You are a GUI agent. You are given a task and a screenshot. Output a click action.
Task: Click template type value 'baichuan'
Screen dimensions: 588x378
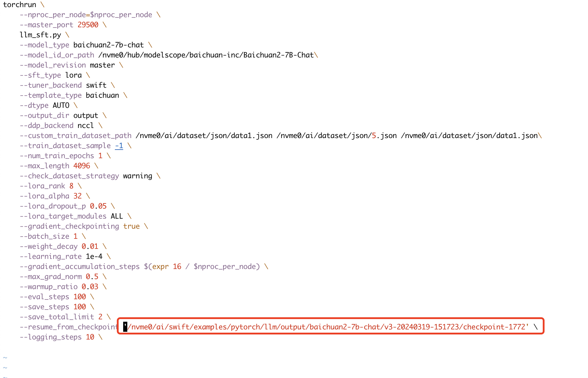click(102, 95)
